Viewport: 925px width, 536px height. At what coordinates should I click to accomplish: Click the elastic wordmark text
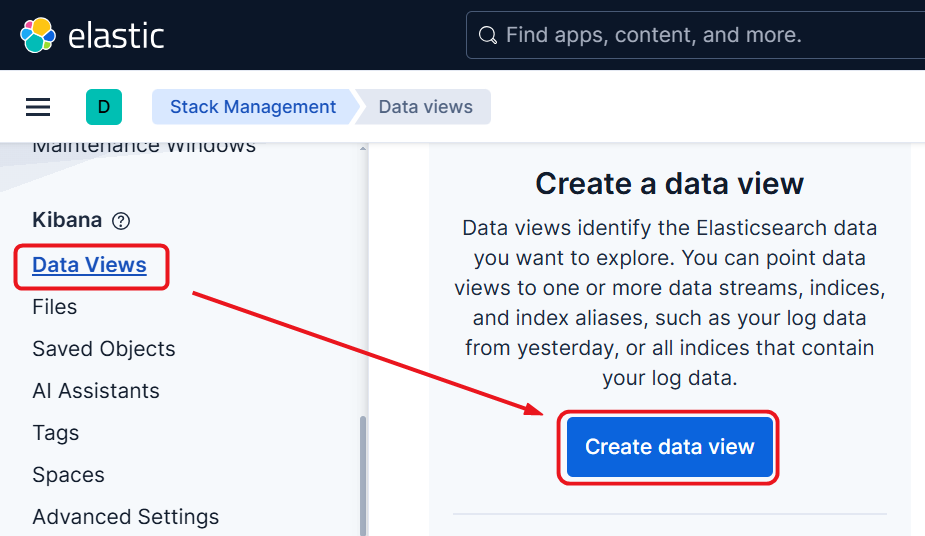116,36
